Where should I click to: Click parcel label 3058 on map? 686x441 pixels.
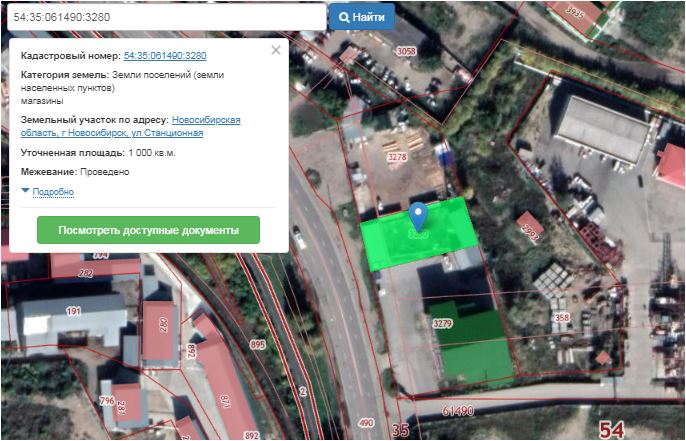click(x=406, y=51)
